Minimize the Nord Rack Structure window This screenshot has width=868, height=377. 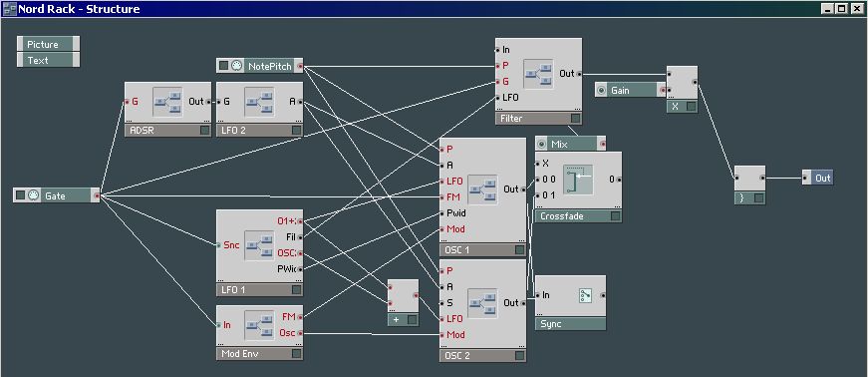coord(827,9)
